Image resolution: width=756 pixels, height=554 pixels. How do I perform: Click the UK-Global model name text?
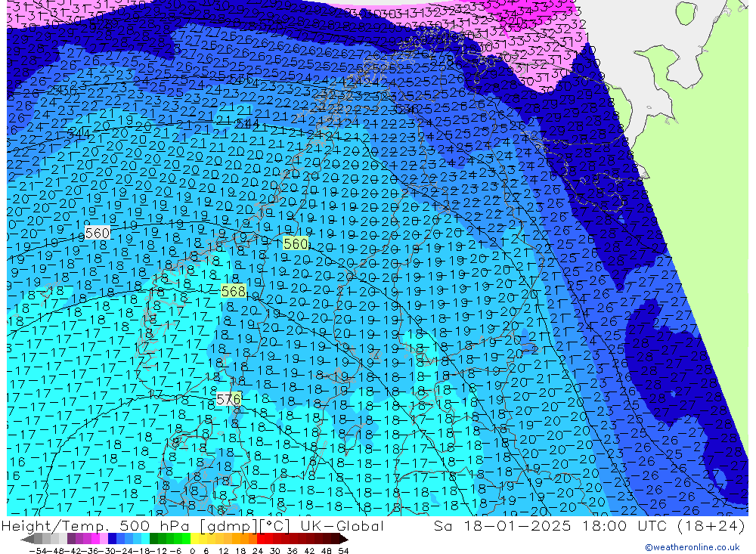pyautogui.click(x=342, y=526)
